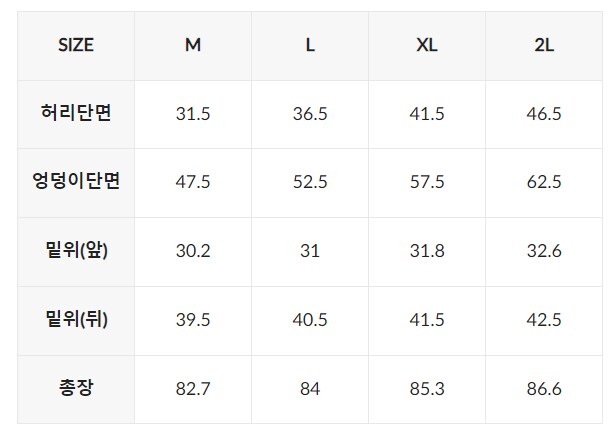This screenshot has width=612, height=428.
Task: Click the 밑위(뒤) row label
Action: point(76,319)
